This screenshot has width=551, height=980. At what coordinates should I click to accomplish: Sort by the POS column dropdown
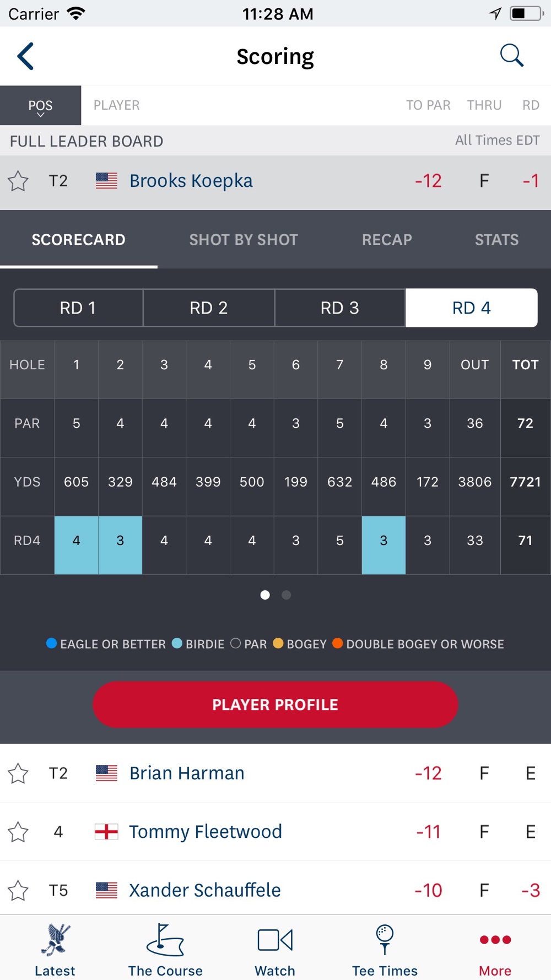click(x=40, y=105)
